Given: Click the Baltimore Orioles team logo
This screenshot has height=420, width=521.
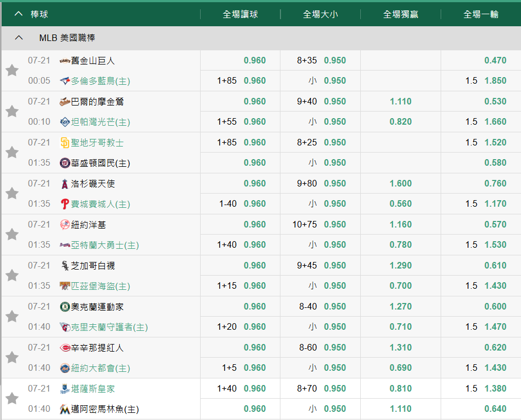Looking at the screenshot, I should tap(65, 102).
